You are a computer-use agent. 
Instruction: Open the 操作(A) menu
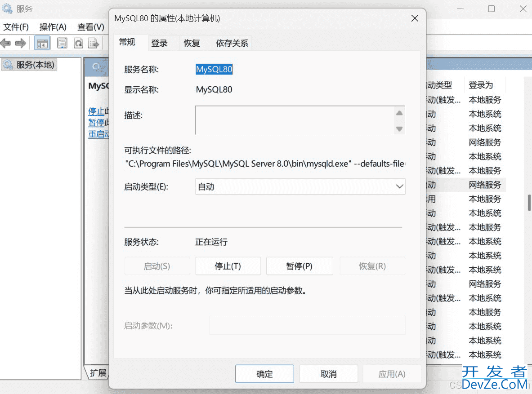pyautogui.click(x=53, y=27)
